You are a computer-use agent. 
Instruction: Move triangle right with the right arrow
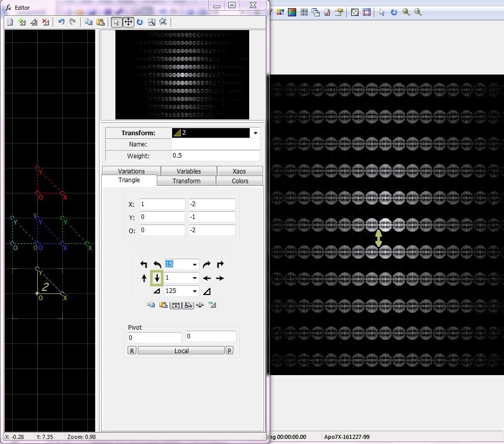pyautogui.click(x=220, y=278)
